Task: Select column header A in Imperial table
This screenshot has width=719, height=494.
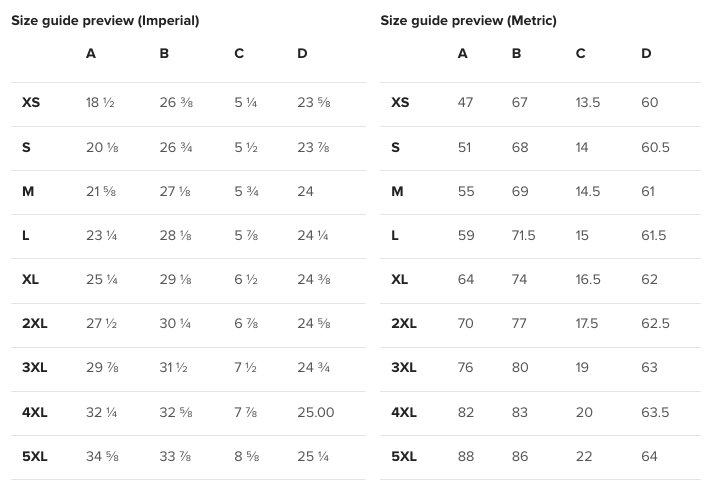Action: click(91, 54)
